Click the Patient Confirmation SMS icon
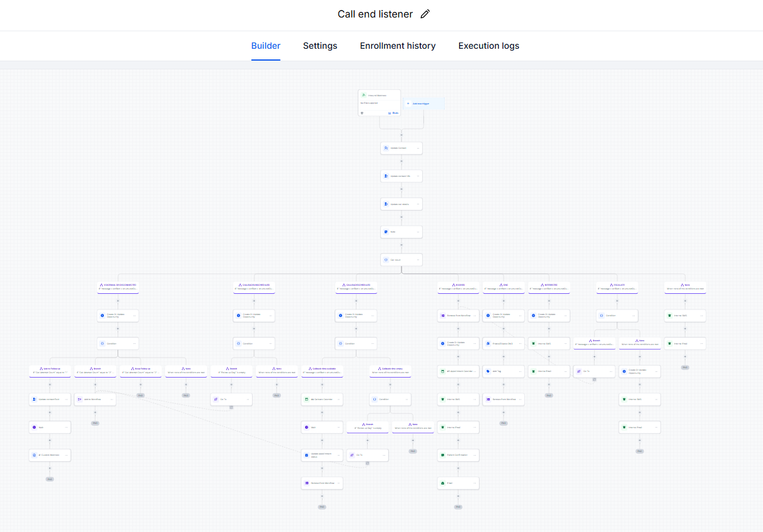The height and width of the screenshot is (532, 763). click(x=443, y=454)
